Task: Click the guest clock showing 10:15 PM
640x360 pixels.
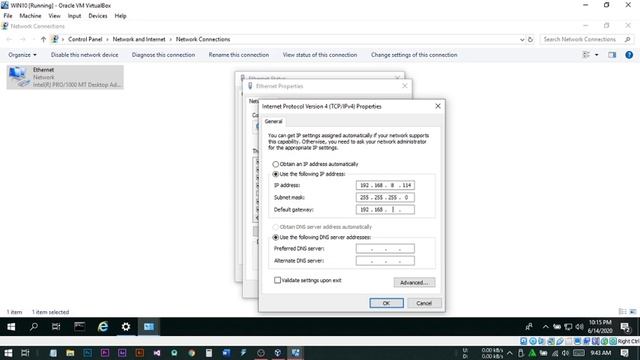Action: pos(600,327)
